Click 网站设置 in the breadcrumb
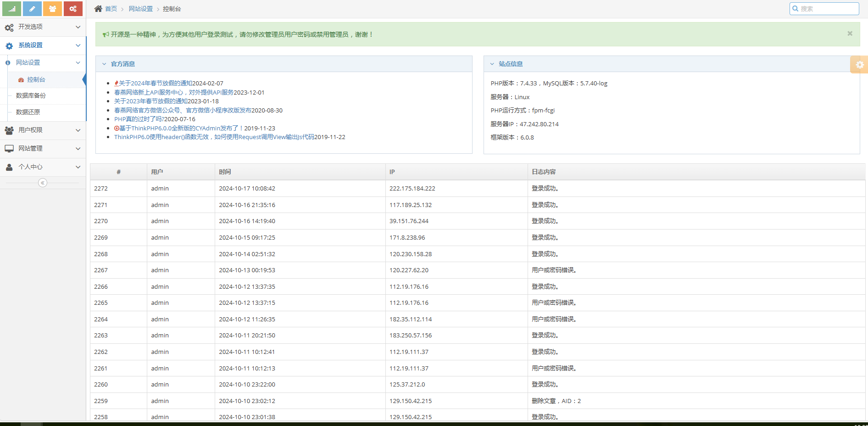 coord(140,9)
